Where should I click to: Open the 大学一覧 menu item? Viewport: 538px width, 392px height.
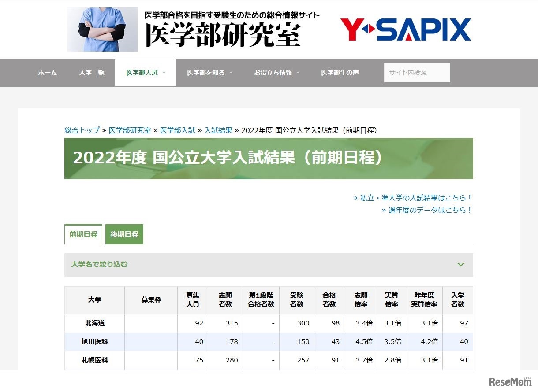[92, 73]
